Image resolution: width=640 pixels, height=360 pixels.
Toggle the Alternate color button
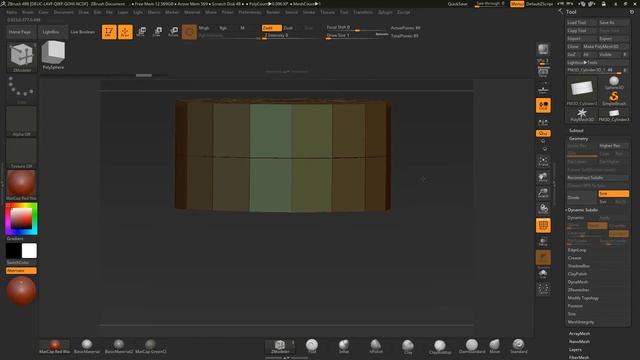click(x=22, y=271)
